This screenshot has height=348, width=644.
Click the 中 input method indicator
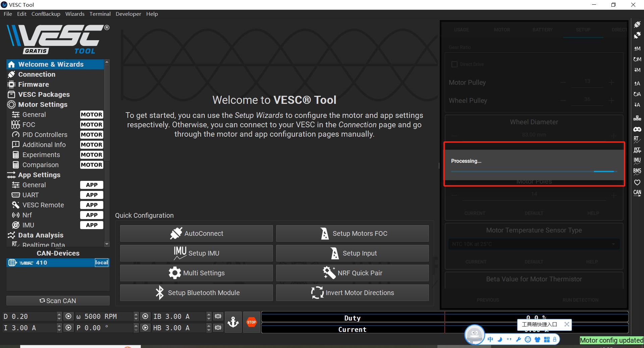coord(490,339)
